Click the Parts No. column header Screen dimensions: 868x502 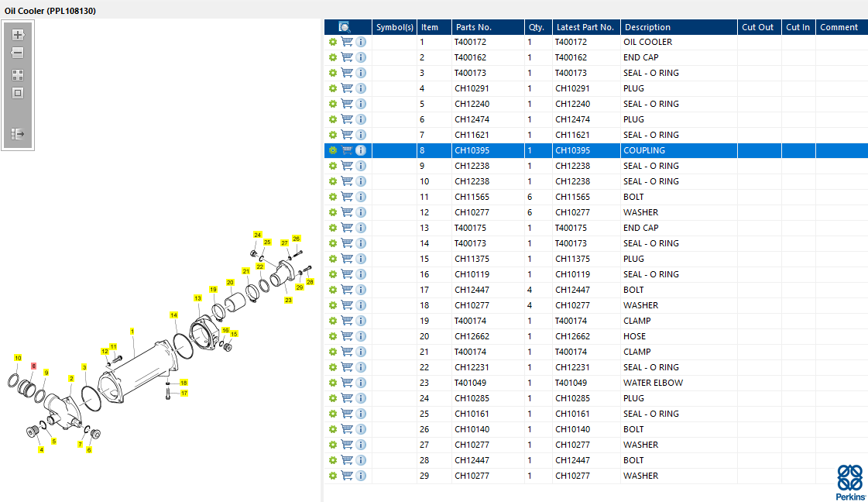pyautogui.click(x=488, y=27)
